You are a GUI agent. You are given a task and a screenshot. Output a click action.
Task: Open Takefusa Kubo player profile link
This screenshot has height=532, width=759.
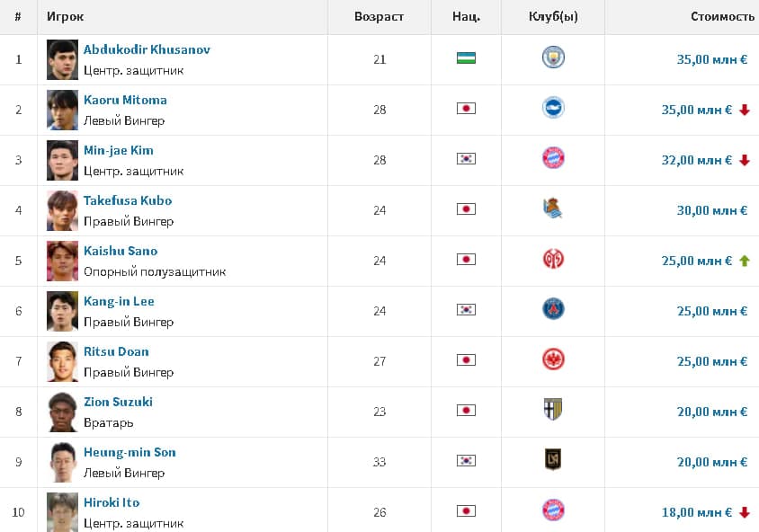(x=128, y=200)
